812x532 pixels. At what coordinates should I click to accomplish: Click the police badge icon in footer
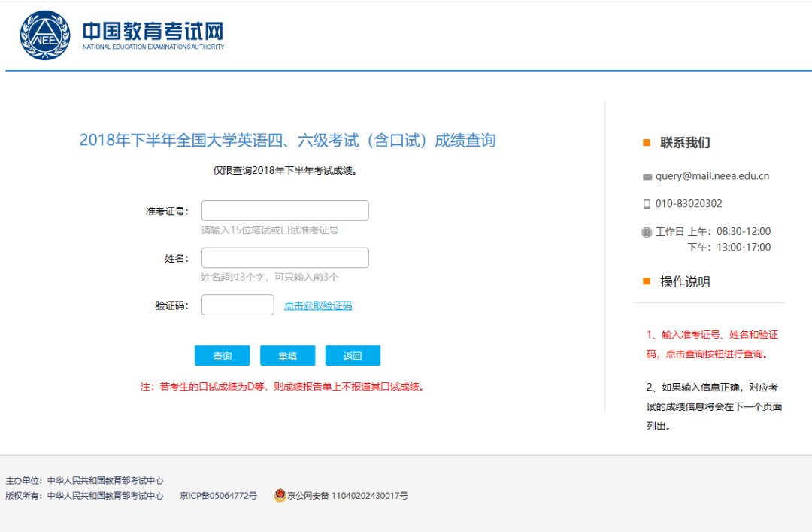click(280, 495)
